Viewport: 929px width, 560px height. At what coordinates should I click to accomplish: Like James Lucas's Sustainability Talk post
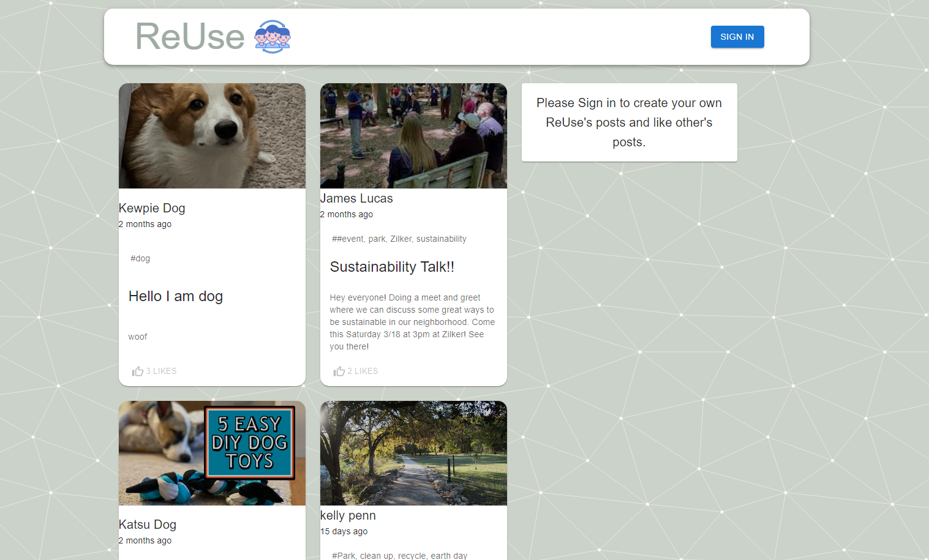[339, 371]
